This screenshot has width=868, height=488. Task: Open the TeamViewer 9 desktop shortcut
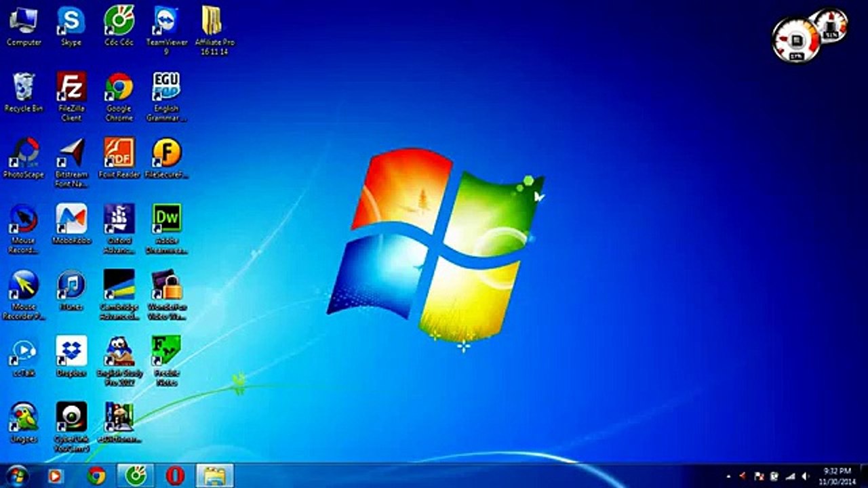166,30
